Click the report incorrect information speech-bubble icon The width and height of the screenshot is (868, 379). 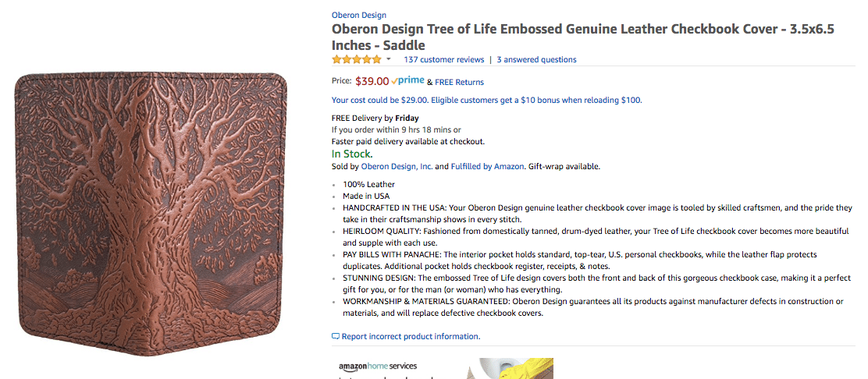335,336
